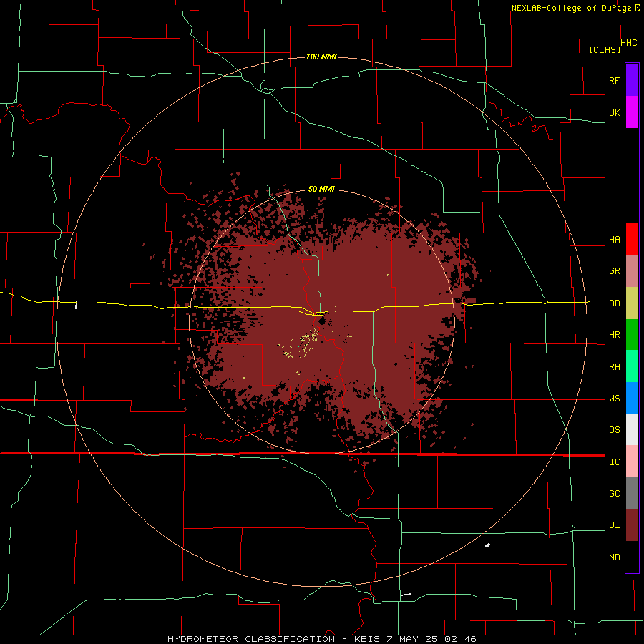Click the HHC product label
This screenshot has width=644, height=644.
[x=629, y=43]
